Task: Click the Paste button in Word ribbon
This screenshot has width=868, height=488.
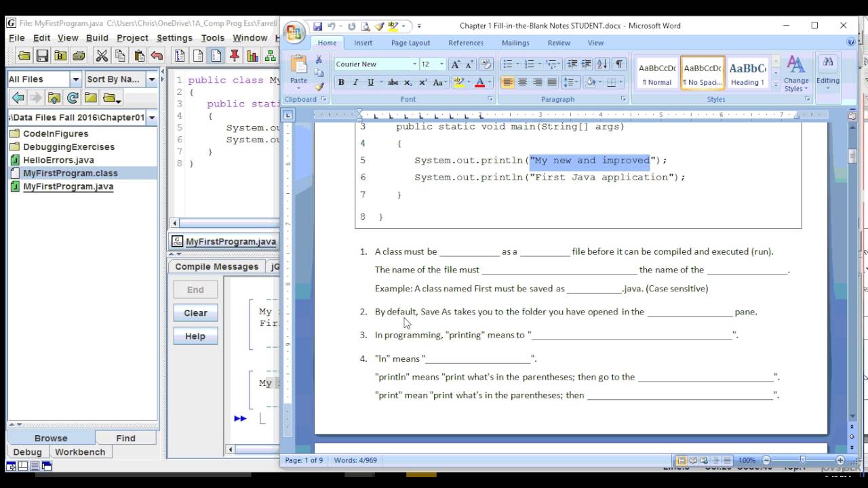Action: 298,71
